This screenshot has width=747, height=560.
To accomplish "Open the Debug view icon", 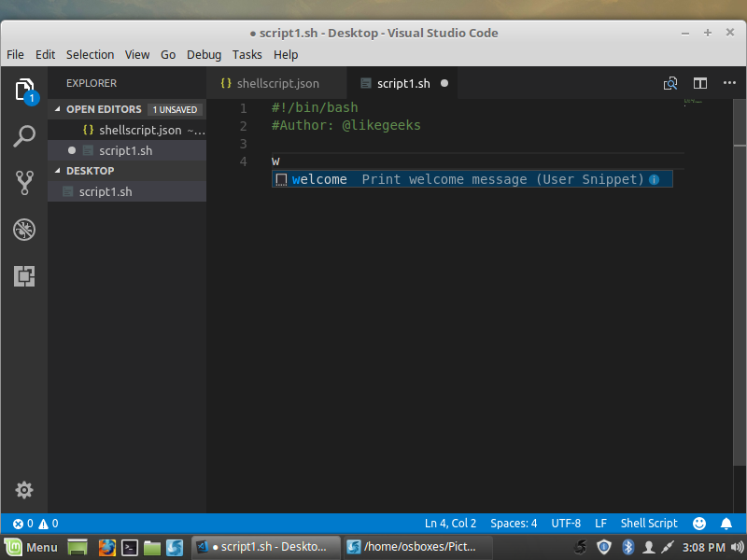I will 25,230.
